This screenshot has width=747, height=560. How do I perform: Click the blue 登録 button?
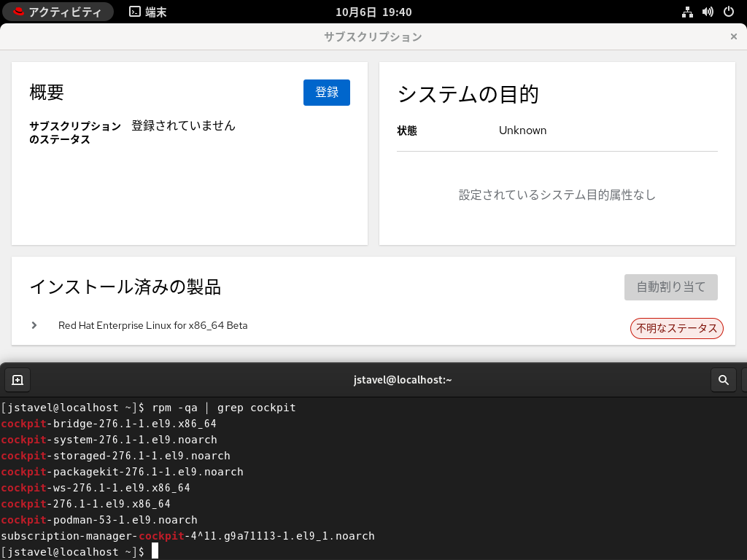pyautogui.click(x=327, y=93)
